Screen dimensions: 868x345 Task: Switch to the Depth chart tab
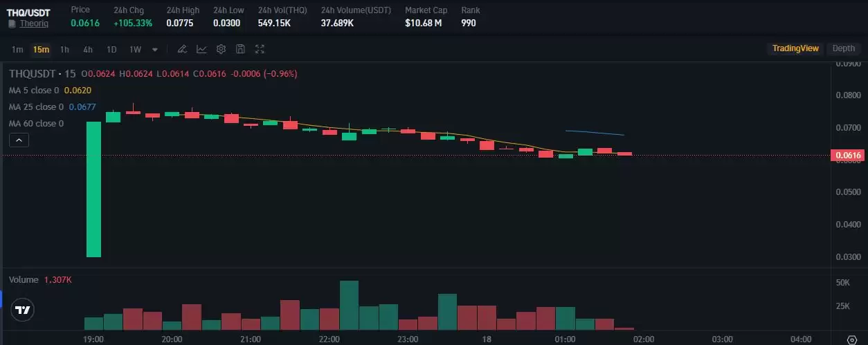tap(843, 48)
